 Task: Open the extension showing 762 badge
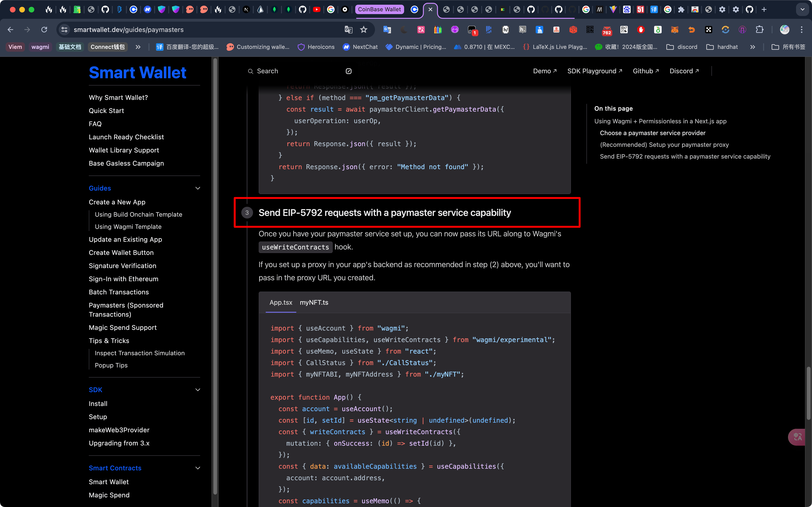[x=607, y=30]
